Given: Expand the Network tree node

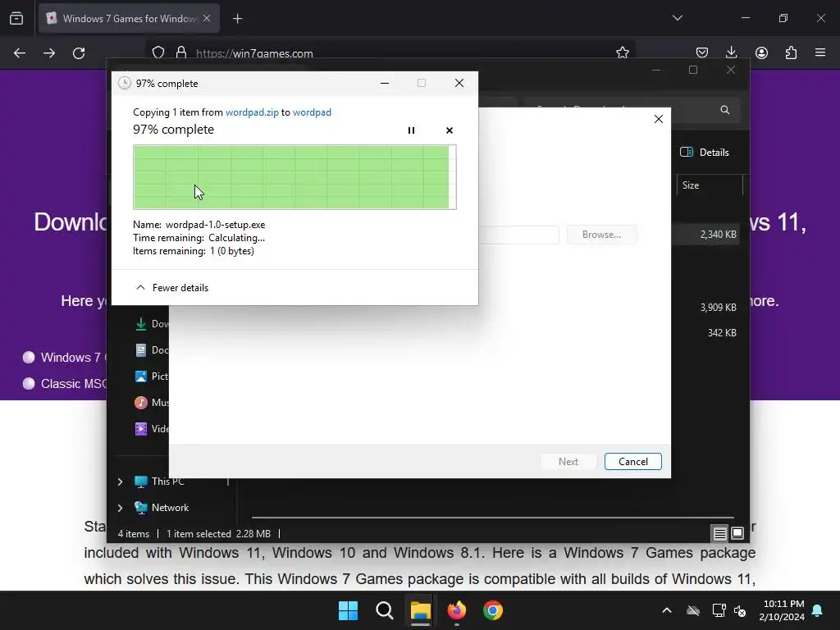Looking at the screenshot, I should (120, 508).
